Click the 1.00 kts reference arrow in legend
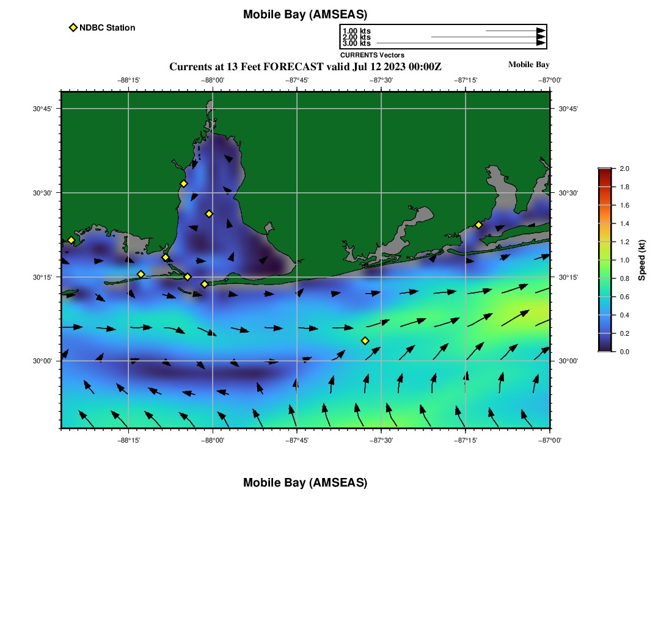The image size is (672, 641). (516, 31)
